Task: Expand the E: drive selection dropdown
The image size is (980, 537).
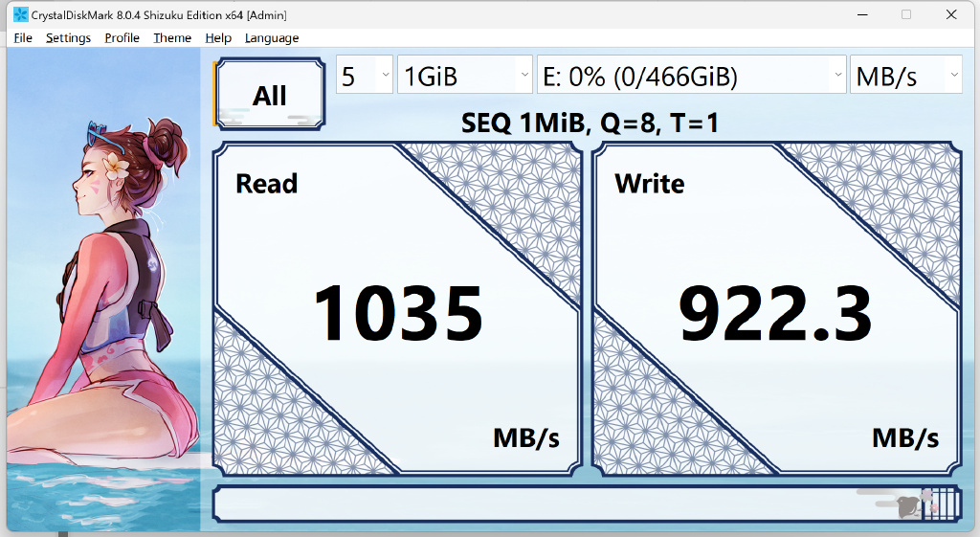Action: click(x=691, y=75)
